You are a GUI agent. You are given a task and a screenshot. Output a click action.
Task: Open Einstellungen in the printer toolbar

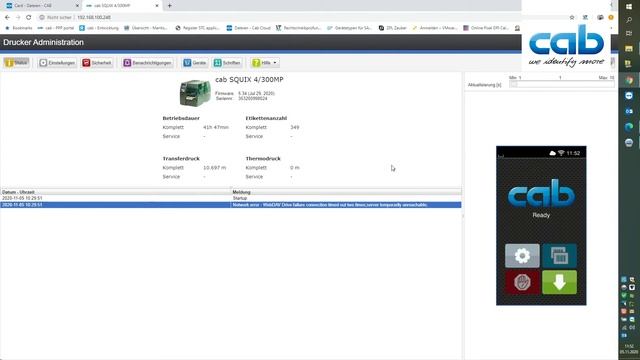[x=57, y=63]
